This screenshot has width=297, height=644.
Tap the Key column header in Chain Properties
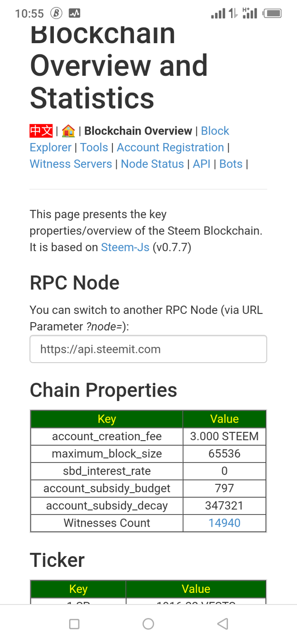(107, 419)
